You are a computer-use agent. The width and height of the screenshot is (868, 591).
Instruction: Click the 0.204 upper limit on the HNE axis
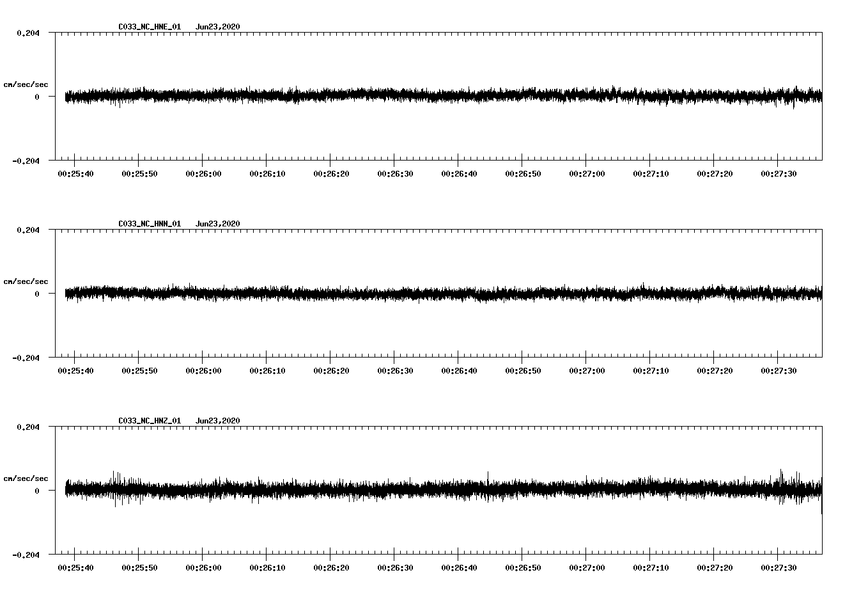click(x=28, y=33)
